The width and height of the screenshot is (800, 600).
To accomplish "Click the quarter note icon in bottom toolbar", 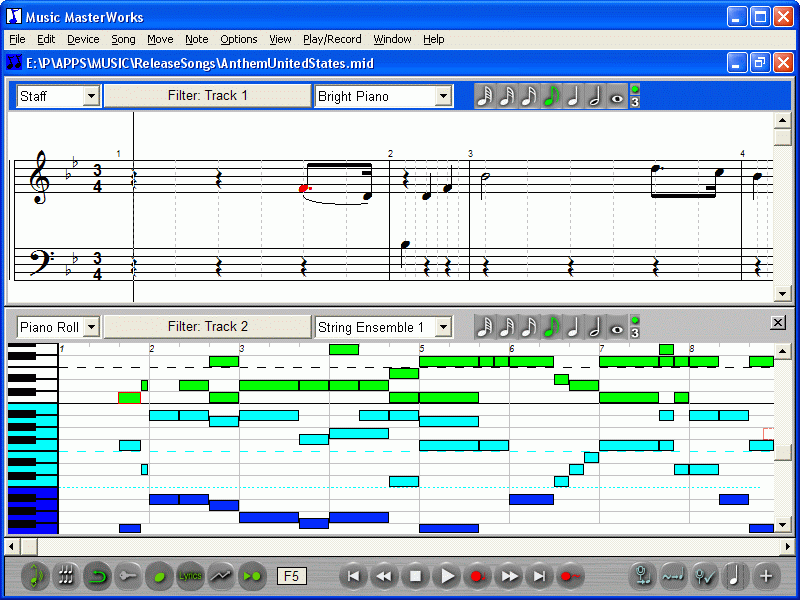I will (x=735, y=577).
